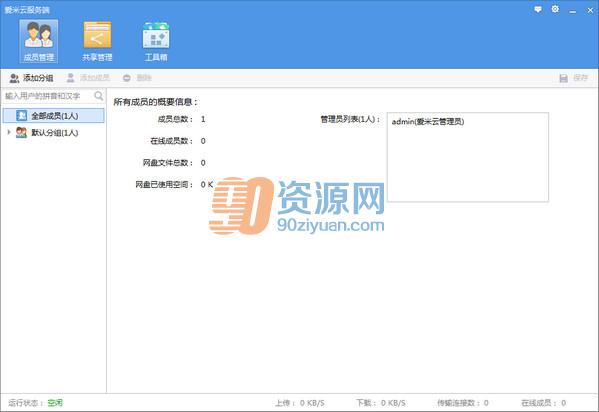Click the 成员总数 label
Viewport: 599px width, 412px height.
point(176,119)
